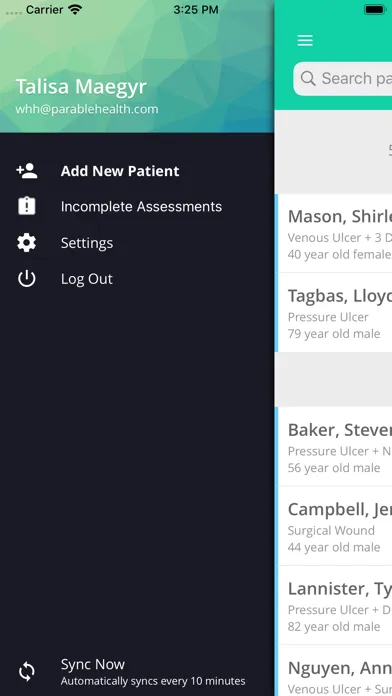Open Campbell Surgical Wound patient
This screenshot has width=392, height=696.
(333, 526)
